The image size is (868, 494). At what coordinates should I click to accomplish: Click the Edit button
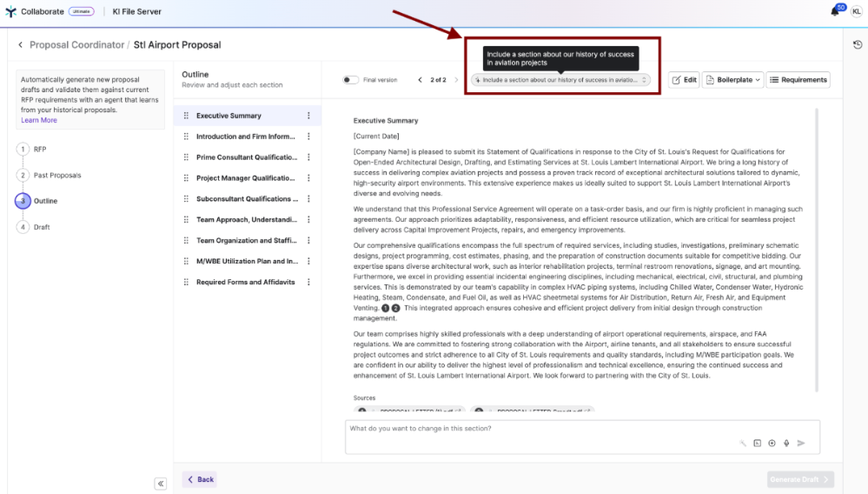click(x=684, y=80)
